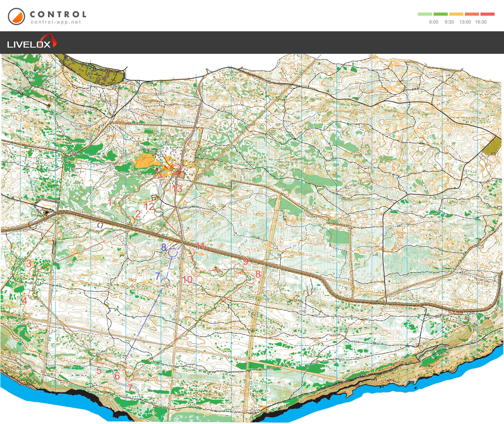Click the blue control circle numbered 8
This screenshot has height=424, width=504.
[x=173, y=252]
